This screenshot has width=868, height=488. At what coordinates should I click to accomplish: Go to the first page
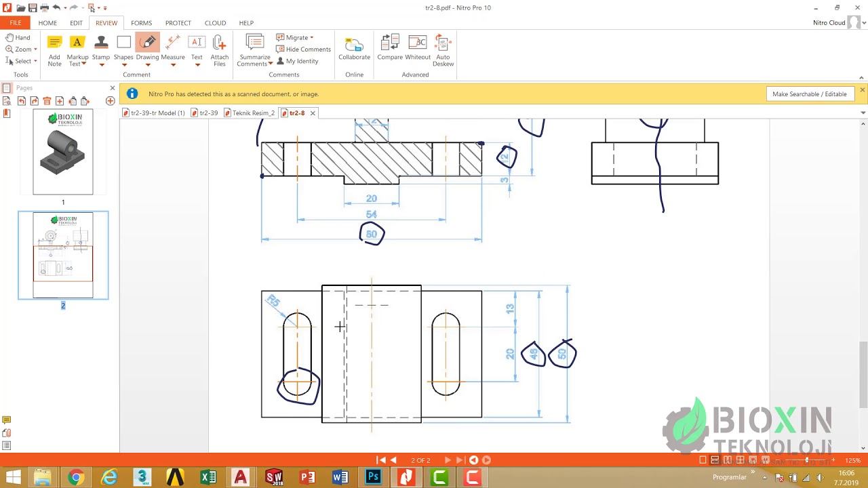(381, 460)
